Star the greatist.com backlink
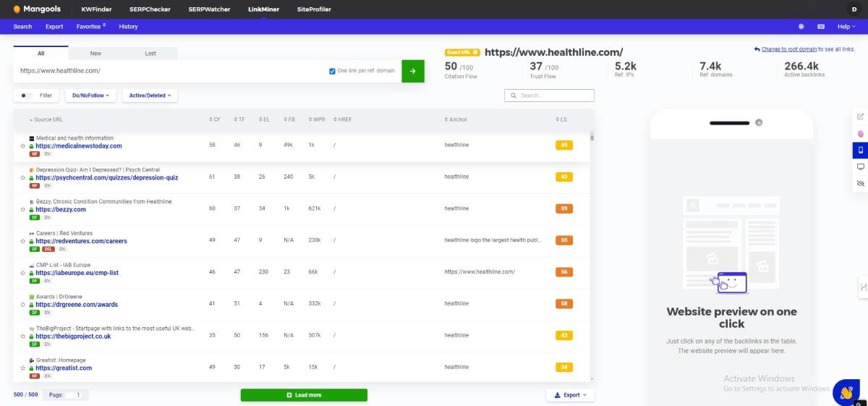The height and width of the screenshot is (406, 868). [22, 368]
